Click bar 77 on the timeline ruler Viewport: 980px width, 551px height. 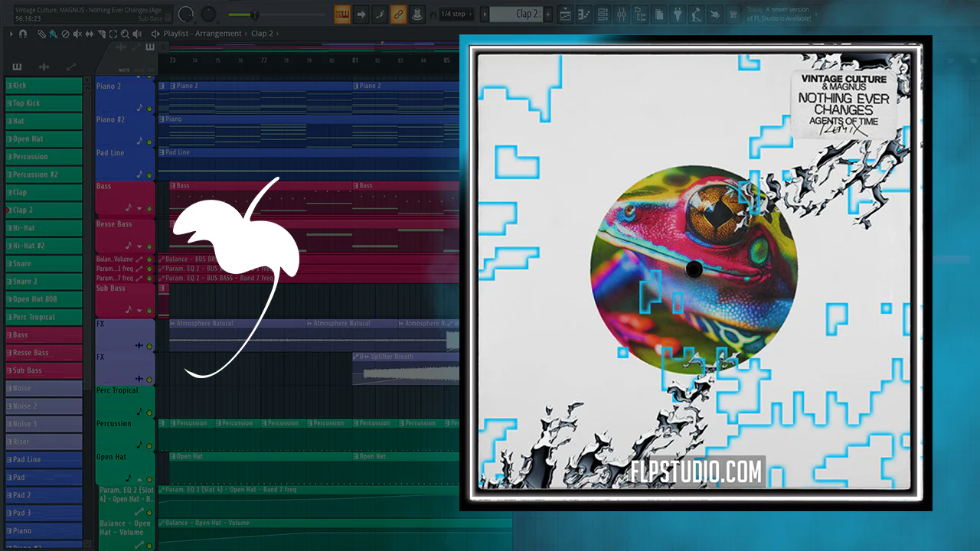pyautogui.click(x=264, y=60)
